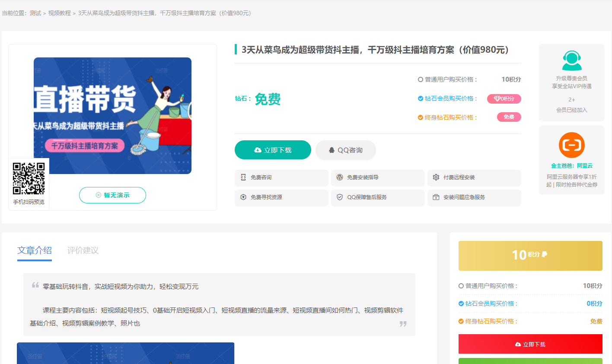Click the hexagon icon beside 免费寻找资源
612x364 pixels.
point(243,197)
